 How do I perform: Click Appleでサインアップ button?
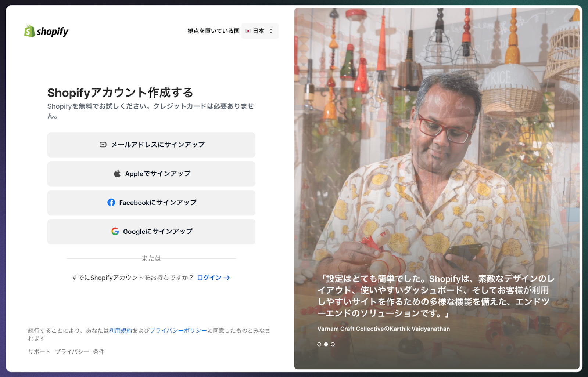(151, 174)
